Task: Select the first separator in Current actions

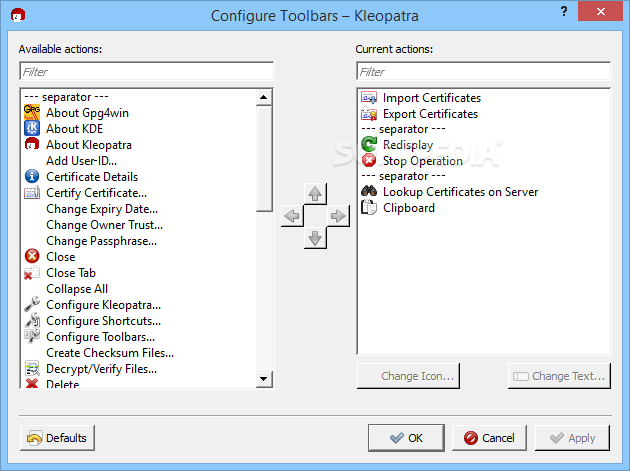Action: (x=403, y=129)
